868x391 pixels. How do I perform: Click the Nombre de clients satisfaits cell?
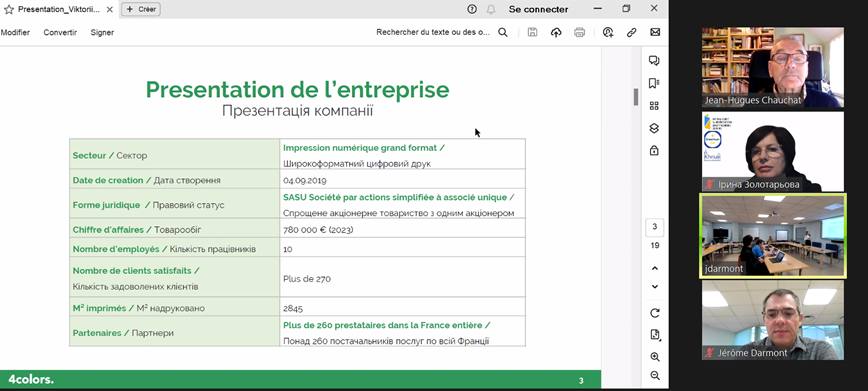coord(174,277)
